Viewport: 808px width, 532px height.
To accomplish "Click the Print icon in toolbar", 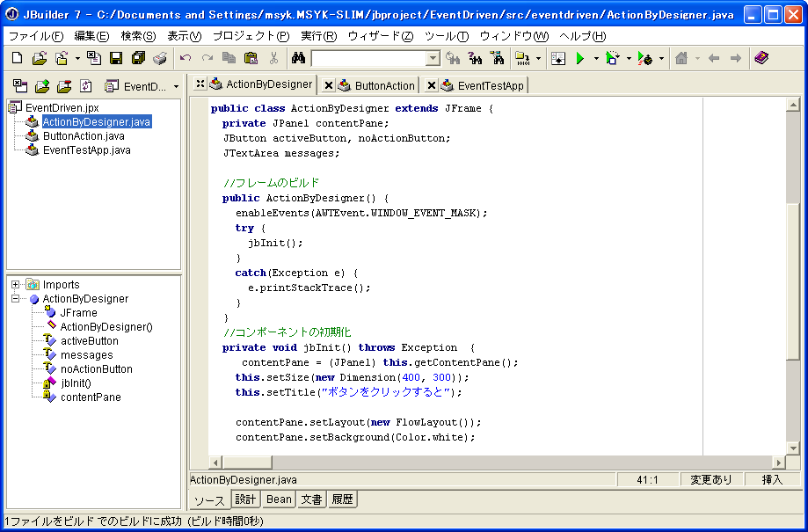I will pyautogui.click(x=160, y=58).
